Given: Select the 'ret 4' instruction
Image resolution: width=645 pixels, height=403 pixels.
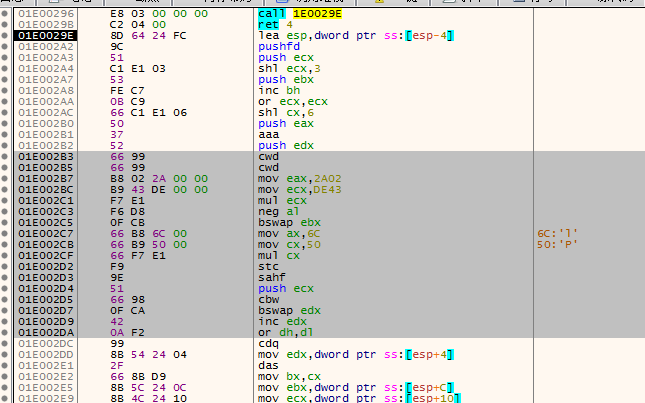Looking at the screenshot, I should click(x=275, y=25).
